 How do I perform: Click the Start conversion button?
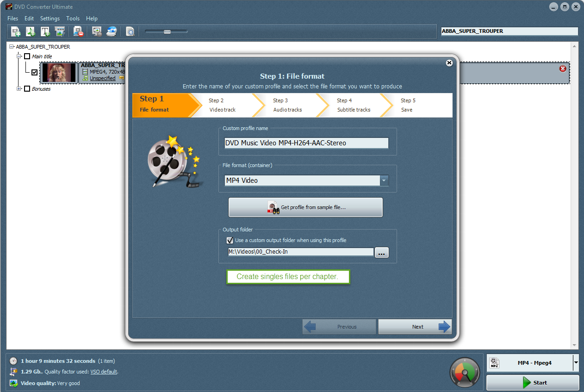click(533, 383)
